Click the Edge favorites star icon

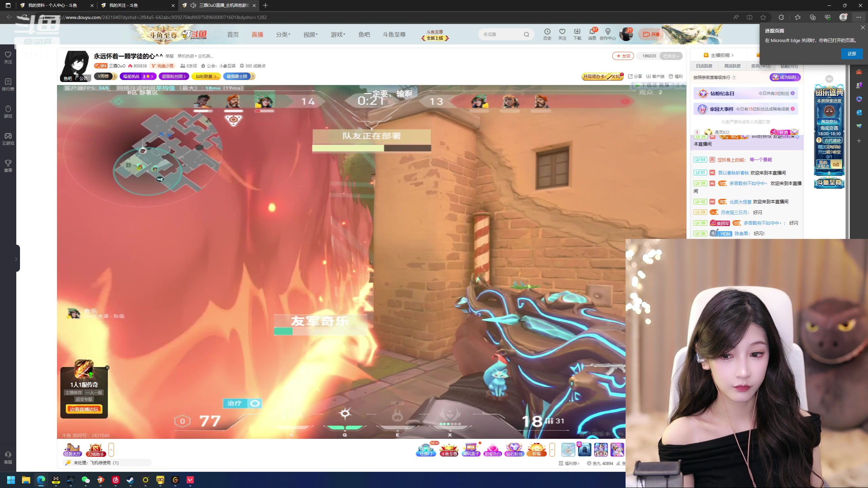click(763, 17)
